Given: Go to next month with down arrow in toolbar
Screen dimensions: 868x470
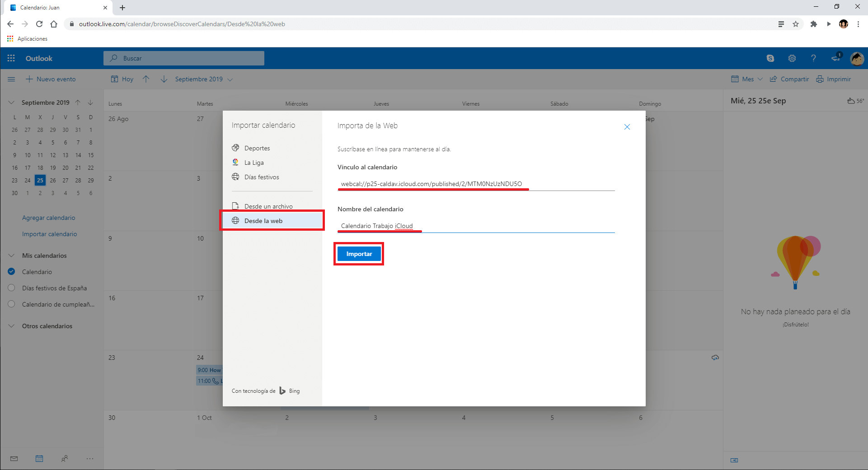Looking at the screenshot, I should point(164,79).
